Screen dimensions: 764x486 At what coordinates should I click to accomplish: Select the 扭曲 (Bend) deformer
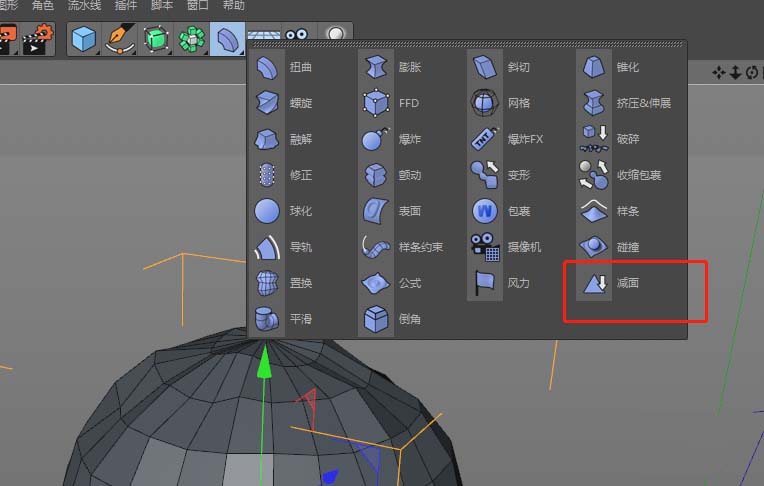pos(284,67)
